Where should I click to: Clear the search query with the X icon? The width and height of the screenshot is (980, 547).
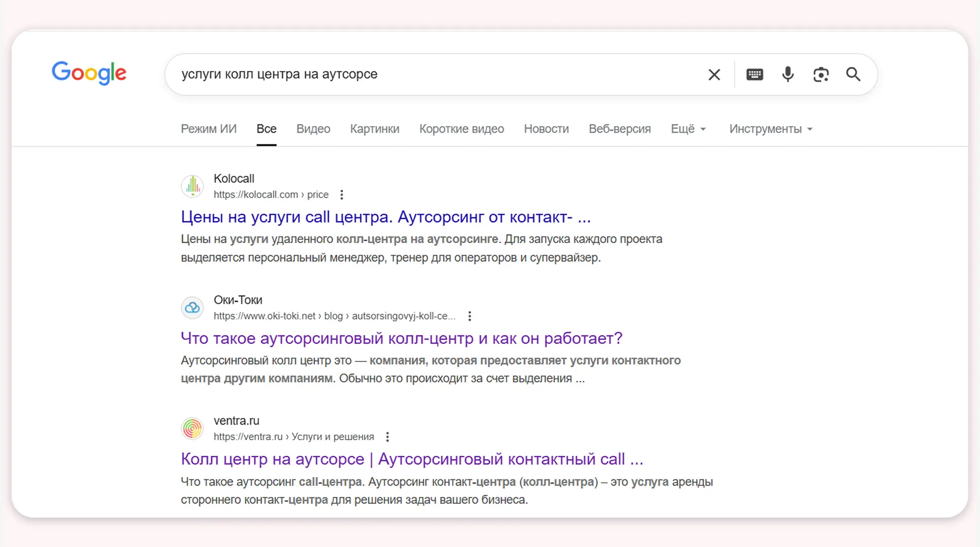point(714,74)
